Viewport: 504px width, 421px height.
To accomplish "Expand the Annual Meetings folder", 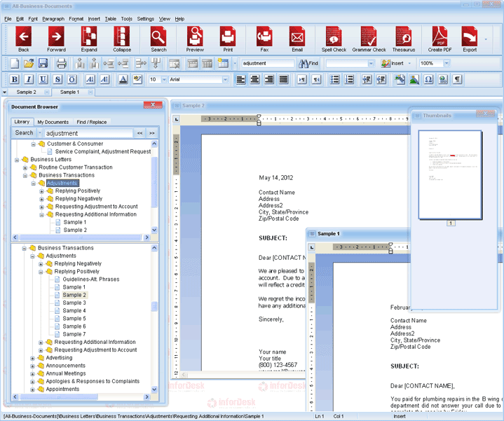I will [x=32, y=374].
